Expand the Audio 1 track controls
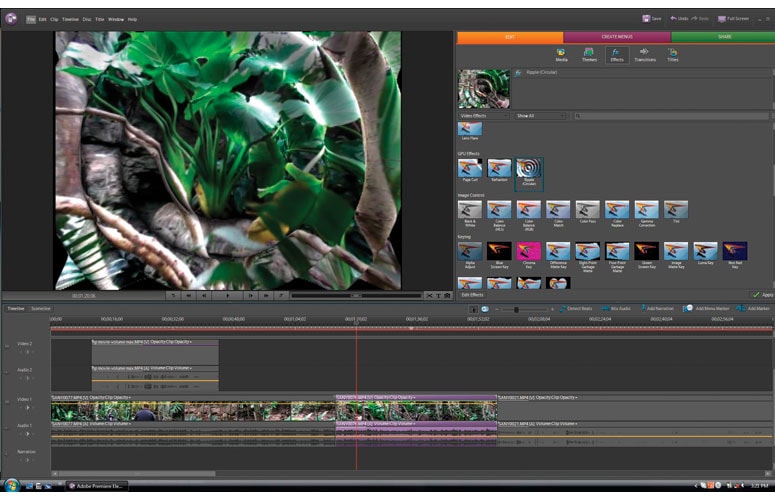The image size is (775, 500). pyautogui.click(x=27, y=434)
